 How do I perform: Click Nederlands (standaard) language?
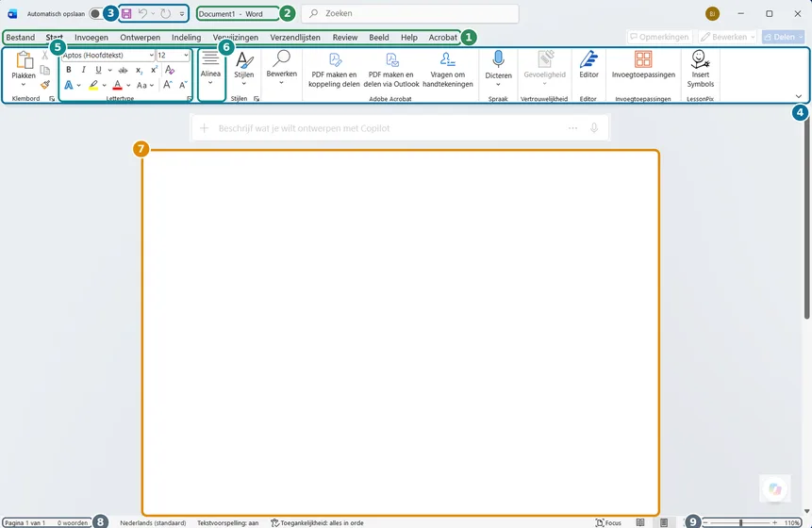click(153, 523)
